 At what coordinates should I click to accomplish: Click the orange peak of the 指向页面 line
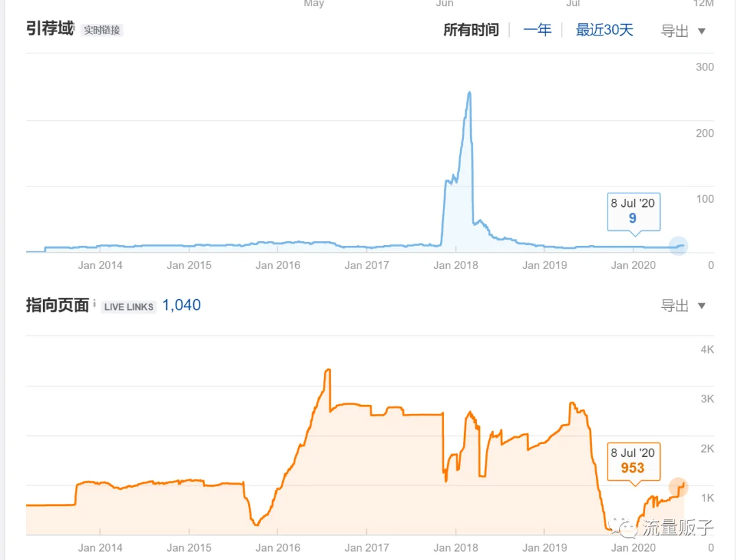(328, 370)
